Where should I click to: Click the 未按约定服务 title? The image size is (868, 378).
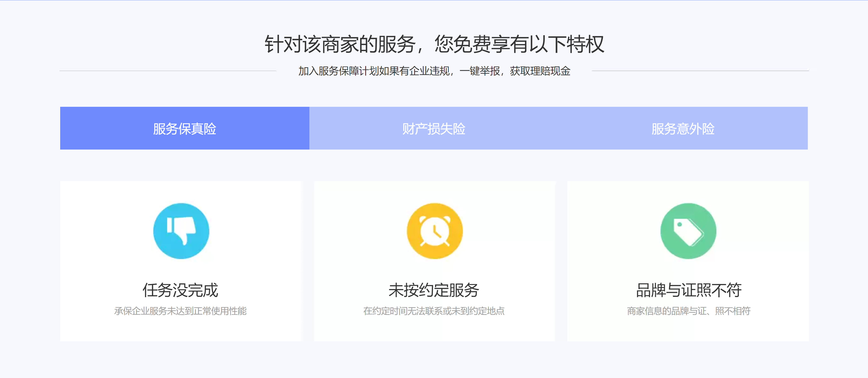(434, 290)
